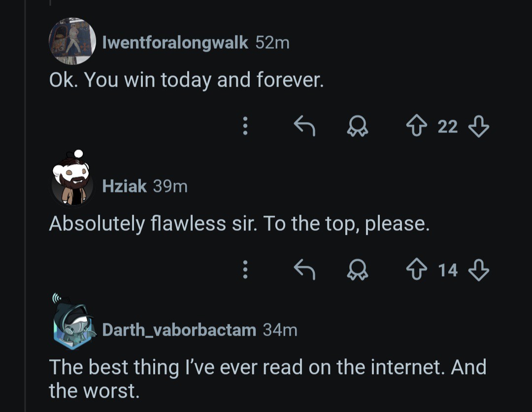This screenshot has height=412, width=532.
Task: Open Hziak's user profile link
Action: coord(124,186)
